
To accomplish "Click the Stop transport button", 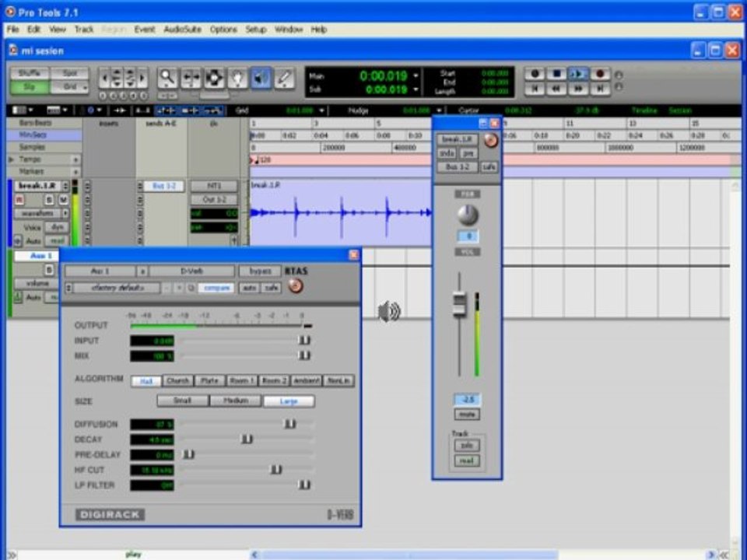I will 556,74.
